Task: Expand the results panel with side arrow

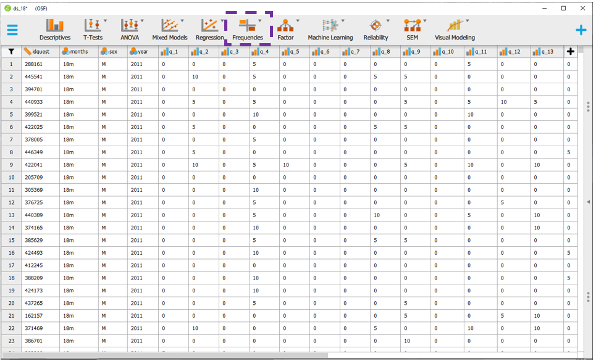Action: 588,202
